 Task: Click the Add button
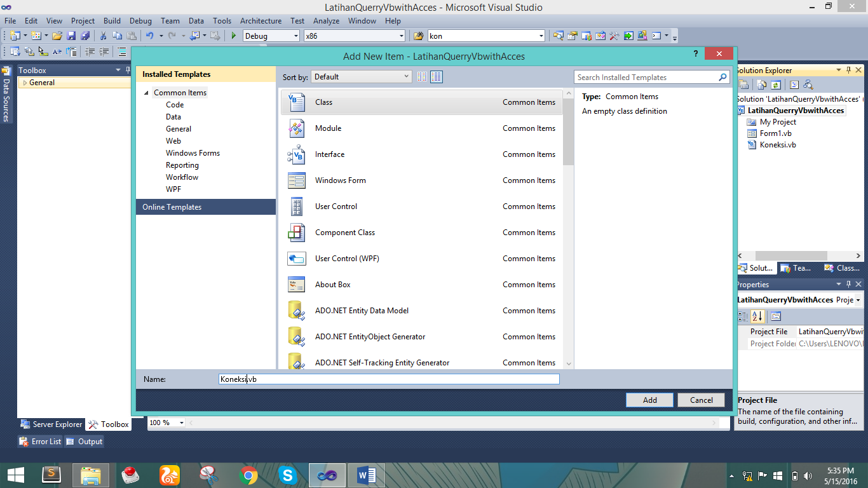(650, 400)
